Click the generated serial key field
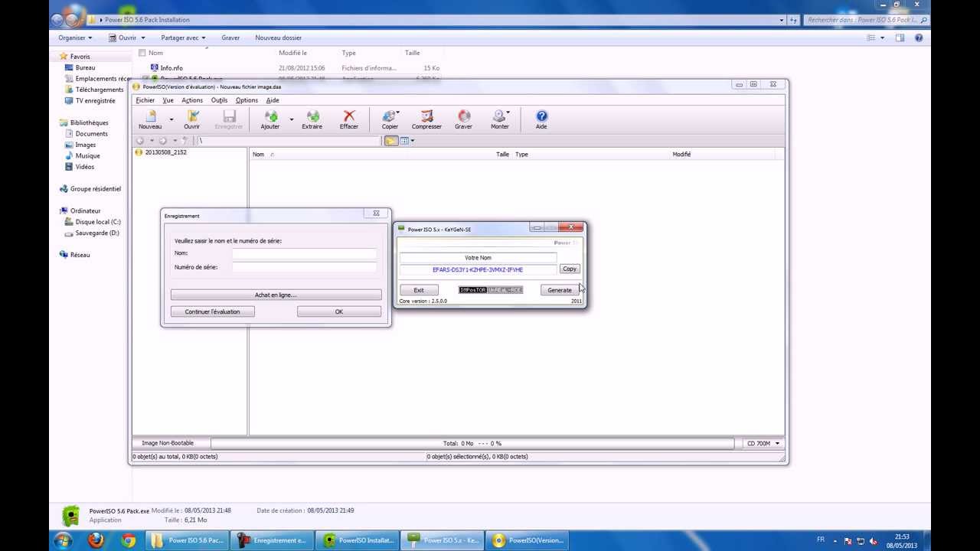 tap(478, 269)
